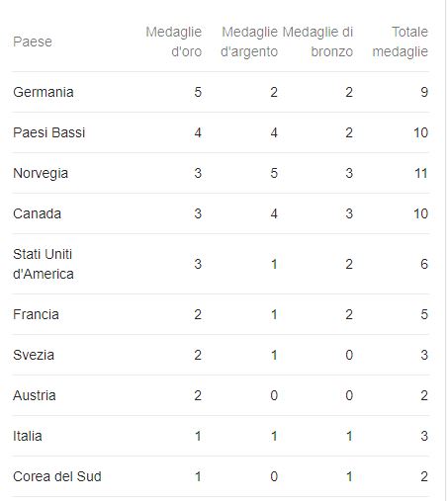
Task: Click the Austria country name
Action: pyautogui.click(x=35, y=395)
